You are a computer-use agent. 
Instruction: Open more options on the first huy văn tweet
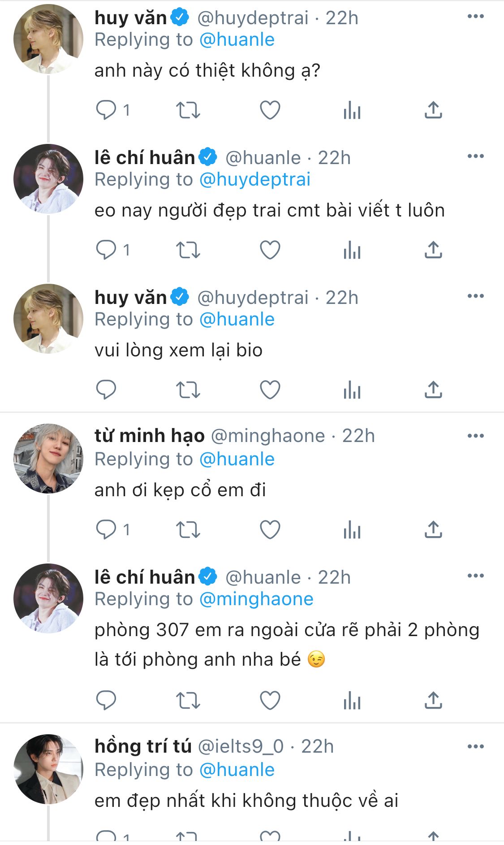coord(475,17)
